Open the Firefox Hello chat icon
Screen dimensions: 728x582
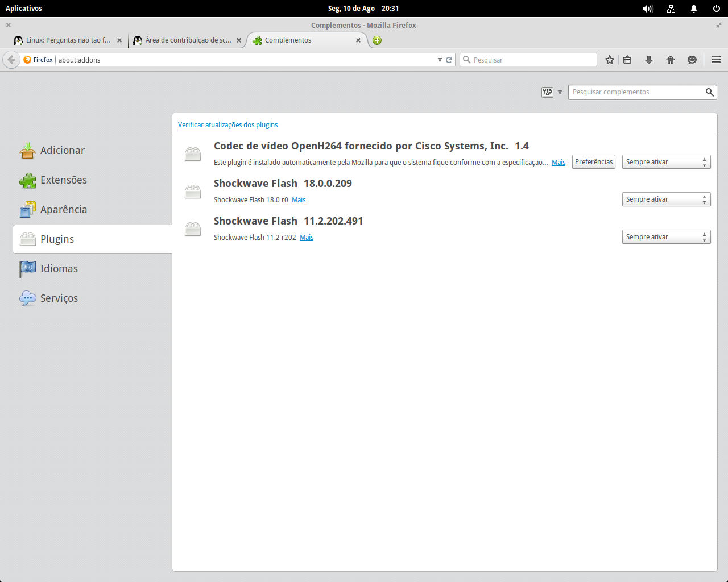(692, 60)
